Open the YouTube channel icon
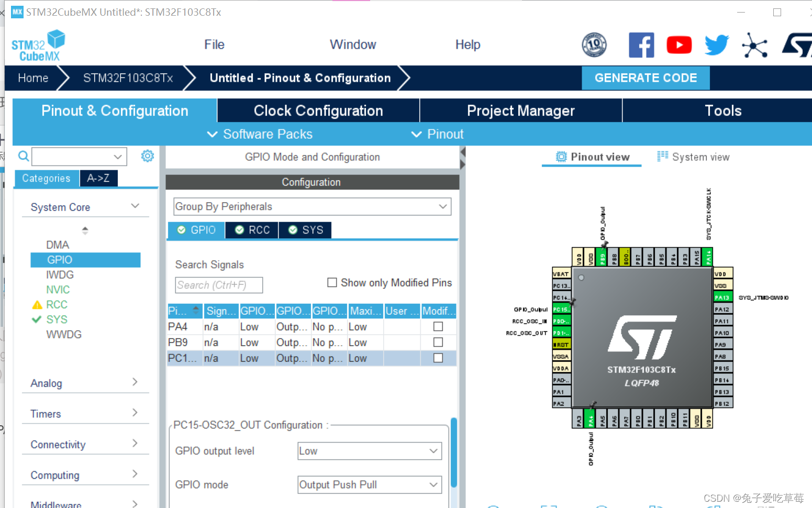This screenshot has height=508, width=812. [678, 45]
